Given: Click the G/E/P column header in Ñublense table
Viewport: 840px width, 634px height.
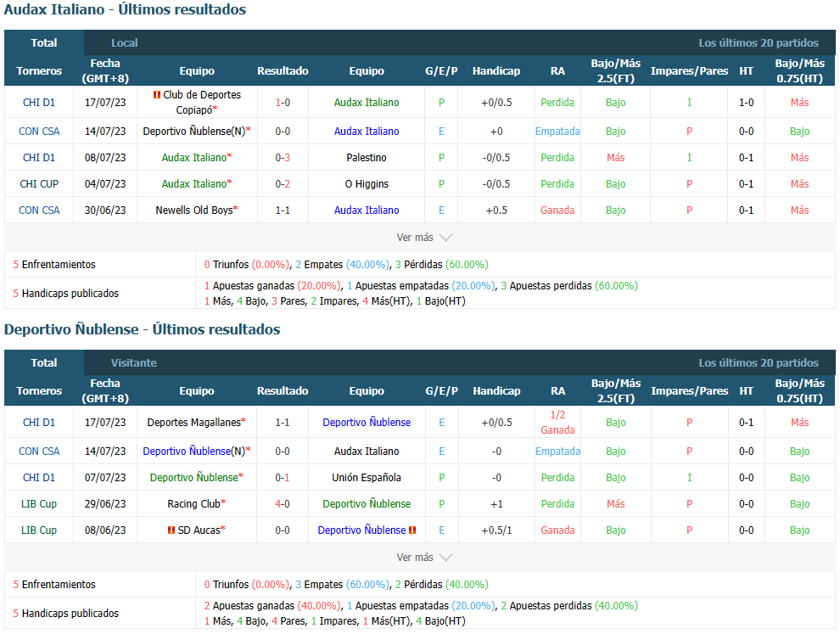Looking at the screenshot, I should (441, 390).
